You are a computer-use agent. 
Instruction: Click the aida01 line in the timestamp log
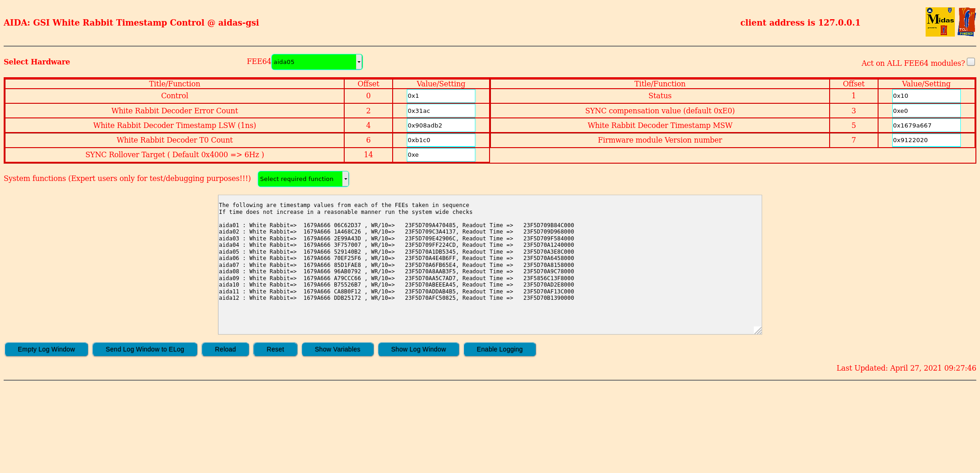[396, 225]
